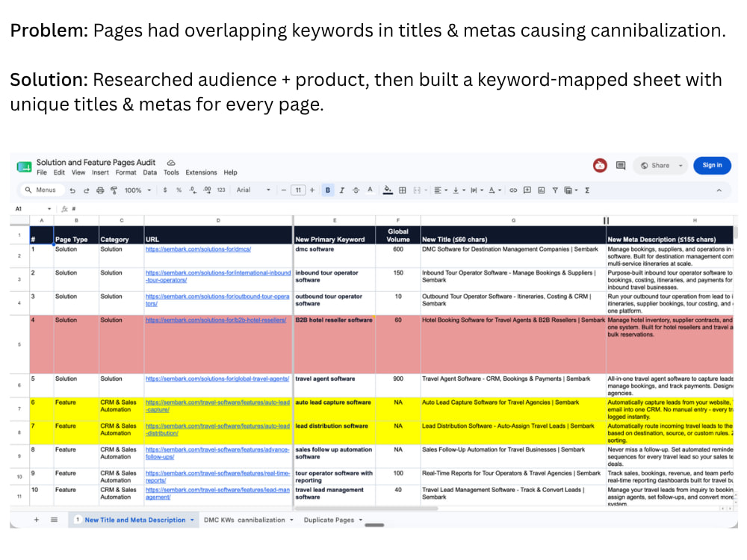747x560 pixels.
Task: Click the Sign in button
Action: [x=712, y=165]
